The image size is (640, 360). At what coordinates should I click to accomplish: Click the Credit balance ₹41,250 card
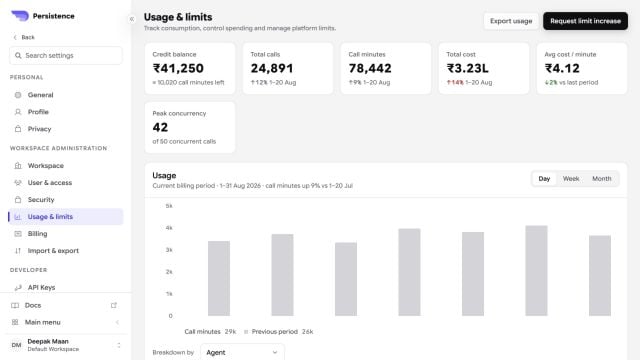pyautogui.click(x=190, y=68)
